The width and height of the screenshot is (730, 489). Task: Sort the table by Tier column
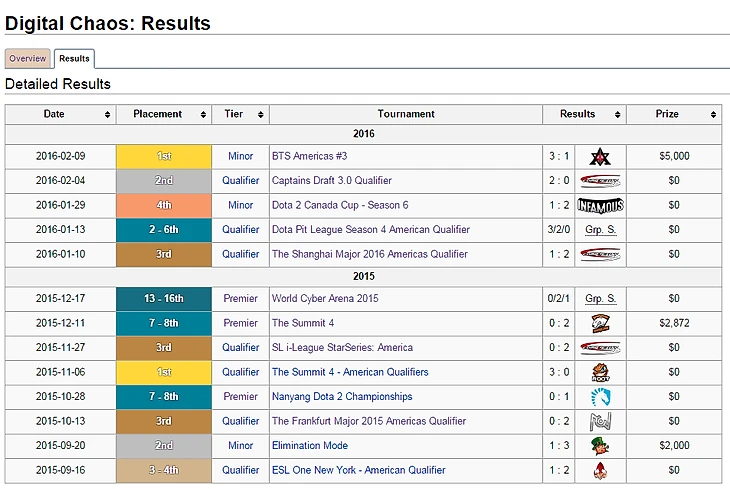[x=261, y=115]
